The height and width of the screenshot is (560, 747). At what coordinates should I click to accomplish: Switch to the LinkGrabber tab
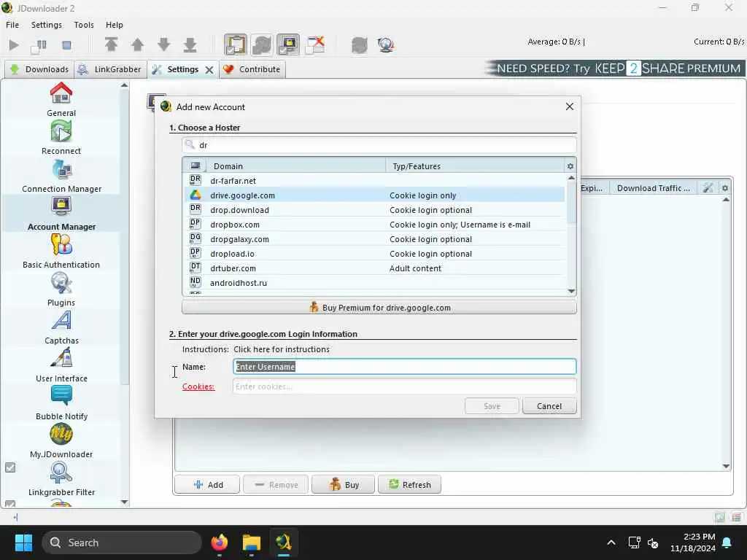pos(110,69)
